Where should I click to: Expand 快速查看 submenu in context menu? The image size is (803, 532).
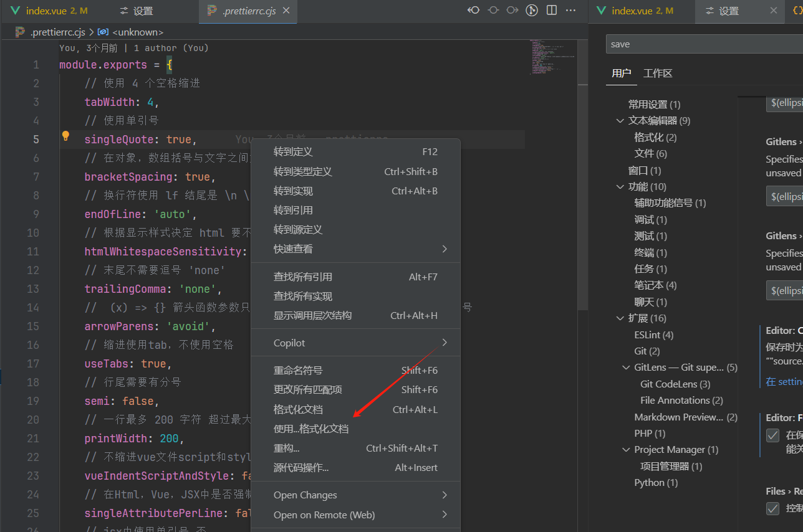tap(355, 249)
